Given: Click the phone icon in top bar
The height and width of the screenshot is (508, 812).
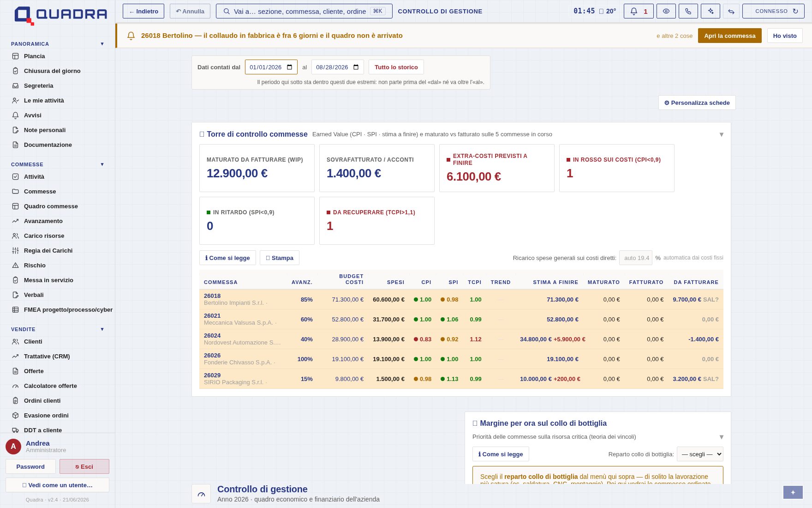Looking at the screenshot, I should [688, 11].
